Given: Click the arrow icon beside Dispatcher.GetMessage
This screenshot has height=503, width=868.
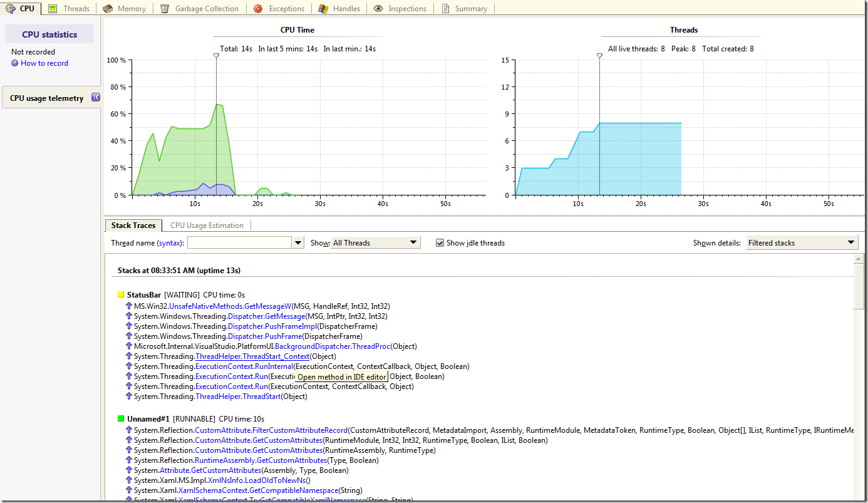Looking at the screenshot, I should pos(129,316).
